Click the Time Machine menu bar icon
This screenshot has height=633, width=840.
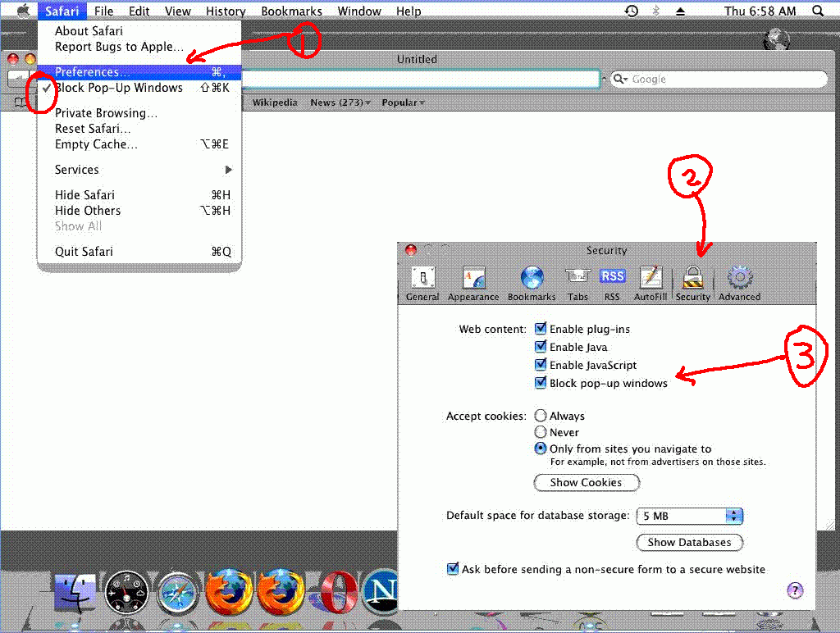[632, 11]
